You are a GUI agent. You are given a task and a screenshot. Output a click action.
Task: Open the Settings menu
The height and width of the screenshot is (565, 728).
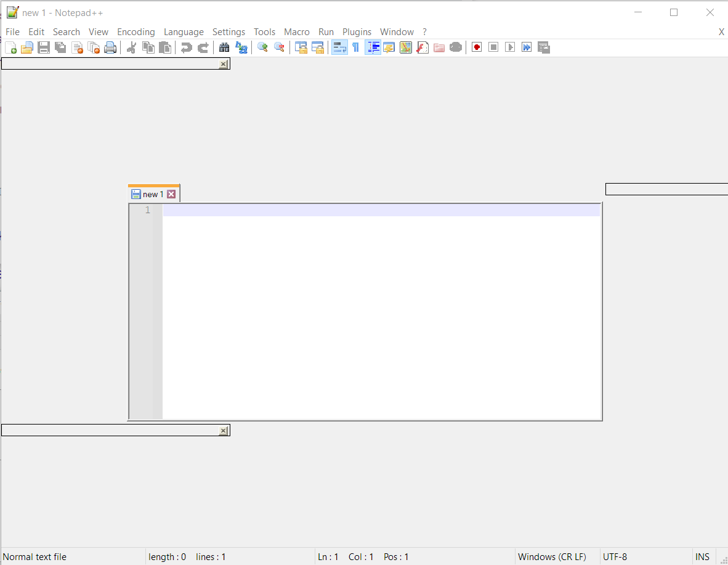(229, 31)
